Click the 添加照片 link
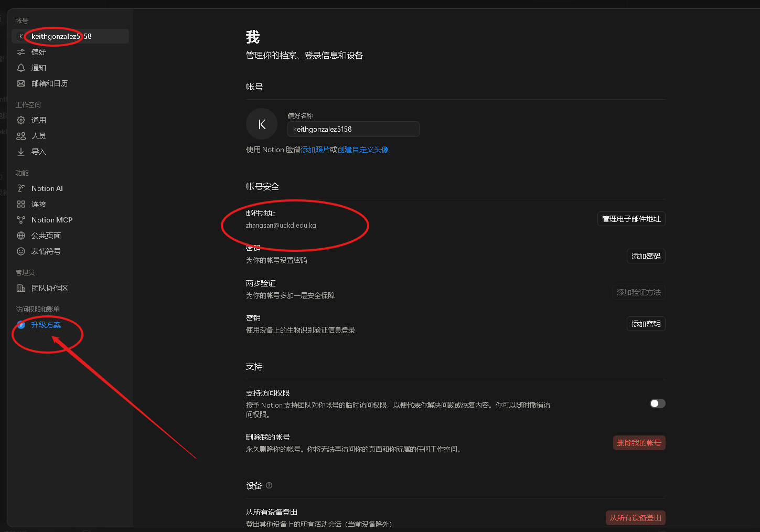Viewport: 760px width, 532px height. pos(315,150)
